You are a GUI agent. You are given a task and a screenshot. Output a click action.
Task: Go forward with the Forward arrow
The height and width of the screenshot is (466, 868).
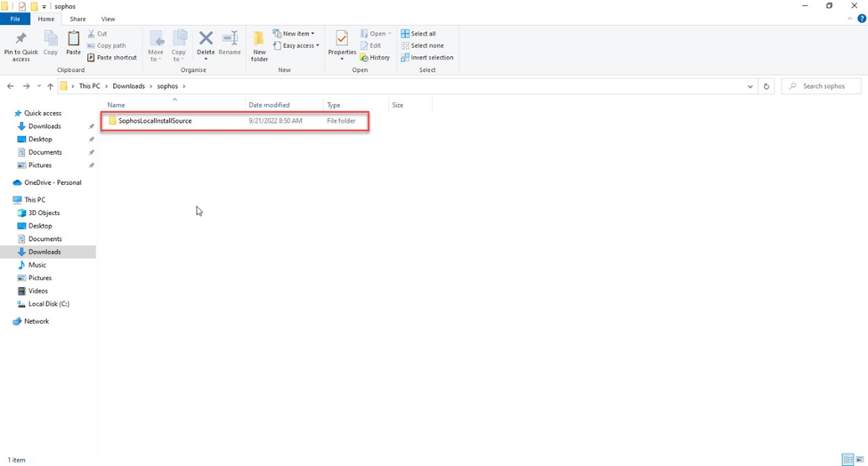click(x=26, y=86)
